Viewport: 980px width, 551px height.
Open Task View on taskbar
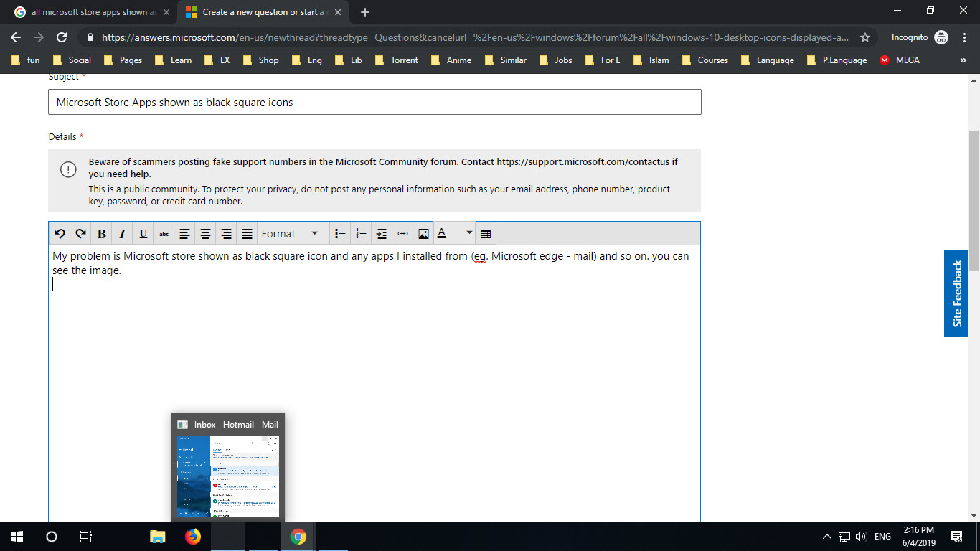85,537
